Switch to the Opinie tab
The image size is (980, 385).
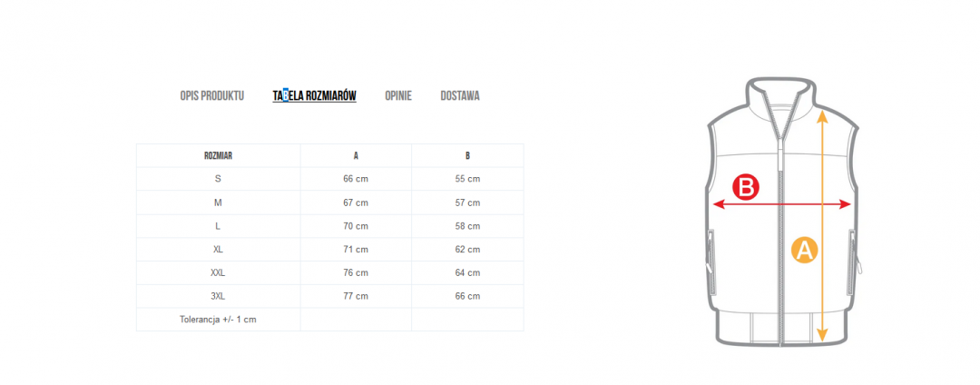(x=398, y=95)
